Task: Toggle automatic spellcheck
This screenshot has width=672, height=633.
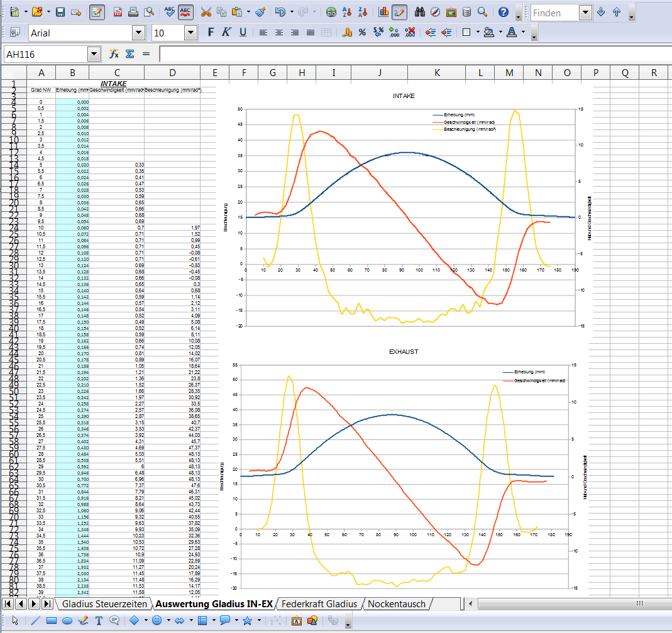Action: [x=185, y=12]
